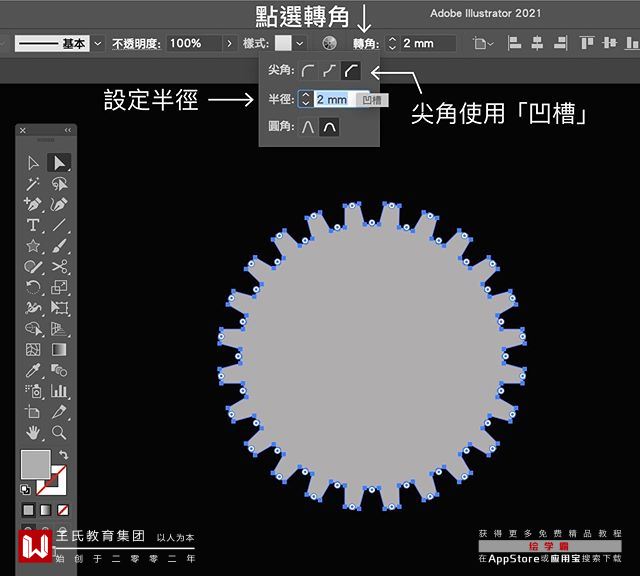Choose the Lasso tool
This screenshot has height=576, width=640.
point(60,184)
